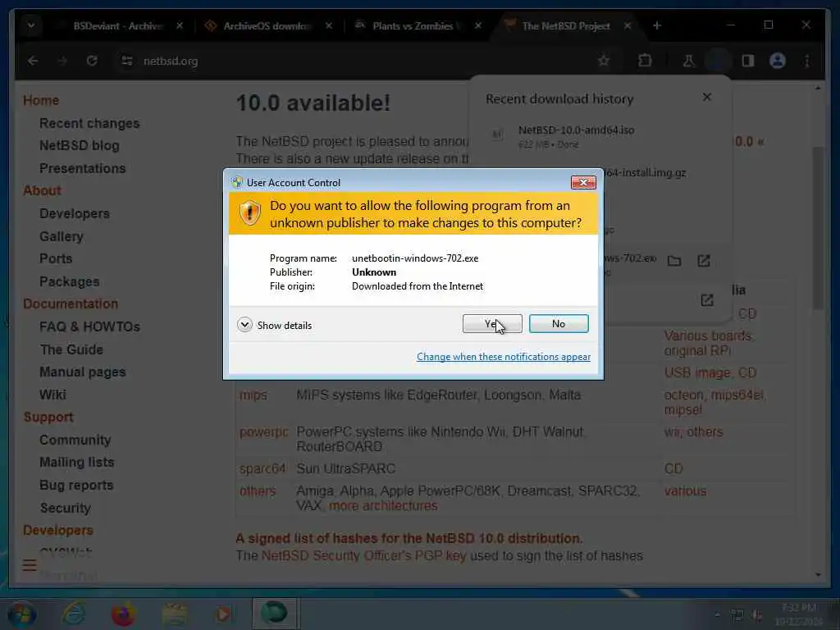This screenshot has height=630, width=840.
Task: Open the NetBSD Security Officer's PGP key link
Action: point(363,556)
